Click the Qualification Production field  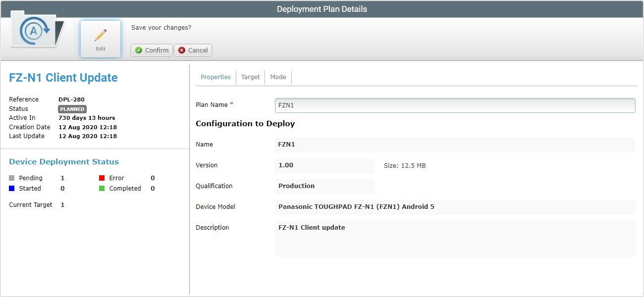(324, 186)
